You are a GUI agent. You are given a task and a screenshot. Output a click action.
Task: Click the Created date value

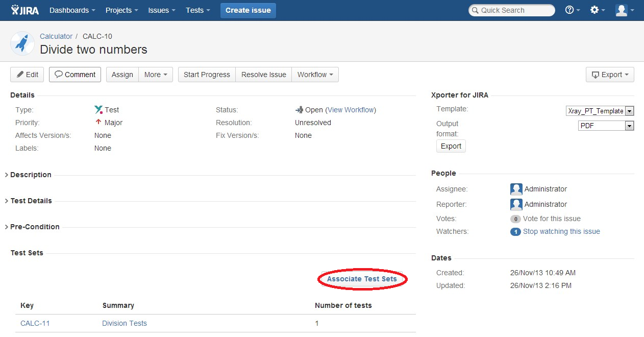tap(543, 273)
